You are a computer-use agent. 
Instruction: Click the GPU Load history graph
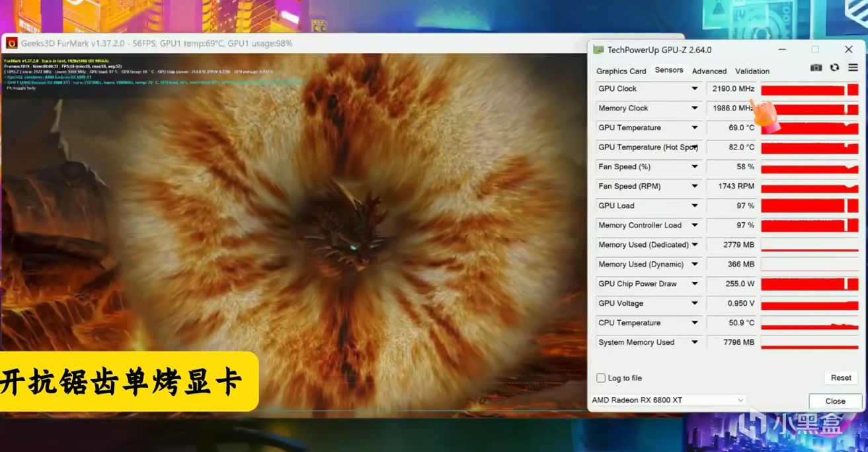(x=810, y=206)
